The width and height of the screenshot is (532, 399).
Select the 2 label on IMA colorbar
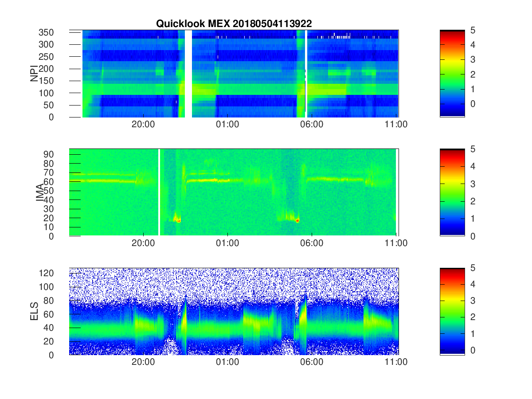point(473,201)
